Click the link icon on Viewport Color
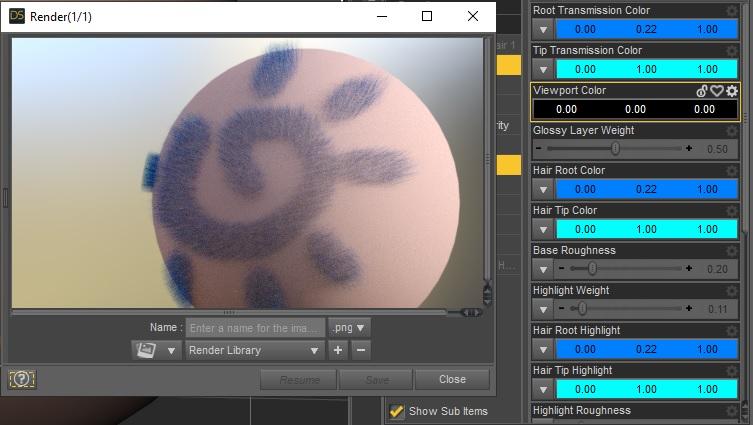This screenshot has height=425, width=753. tap(702, 90)
